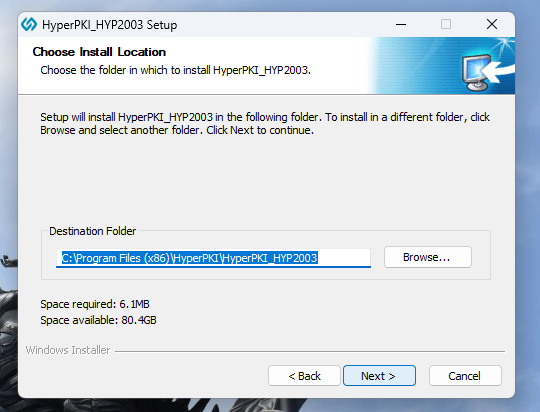Click the HyperPKI_HYP2003 Setup title bar text
Viewport: 540px width, 412px height.
pos(110,25)
